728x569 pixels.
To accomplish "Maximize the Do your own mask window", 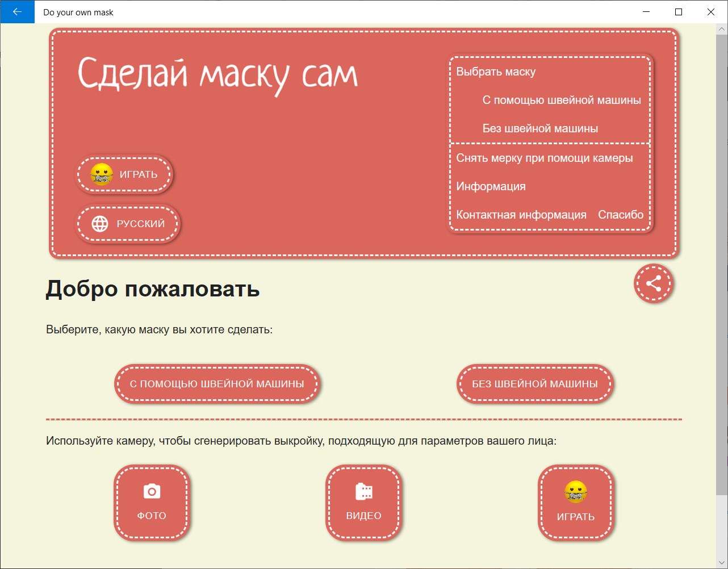I will tap(679, 12).
